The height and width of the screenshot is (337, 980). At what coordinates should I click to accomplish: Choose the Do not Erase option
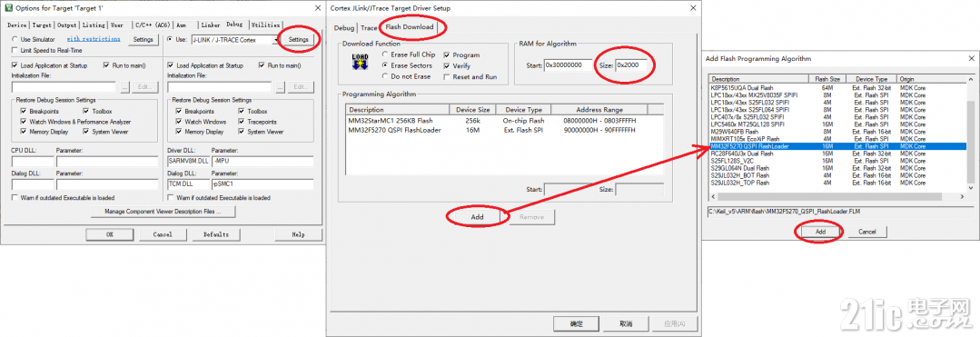[x=385, y=76]
